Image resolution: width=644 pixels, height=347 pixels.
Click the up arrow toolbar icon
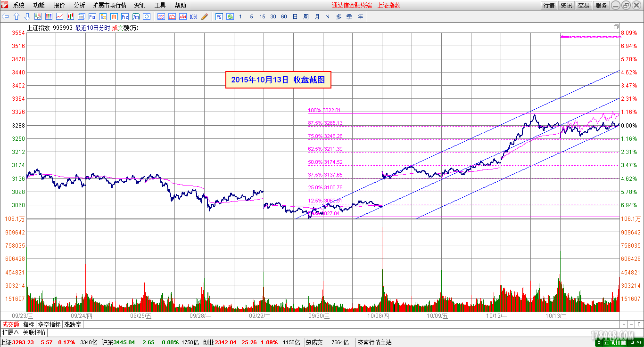17,16
